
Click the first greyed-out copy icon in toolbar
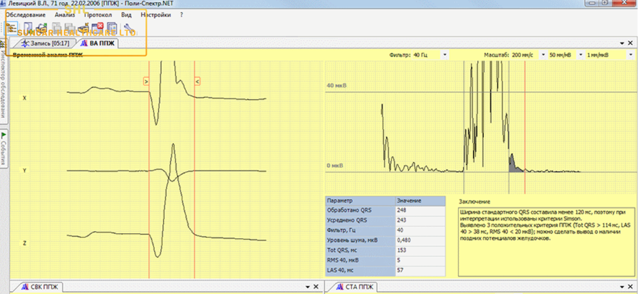57,28
